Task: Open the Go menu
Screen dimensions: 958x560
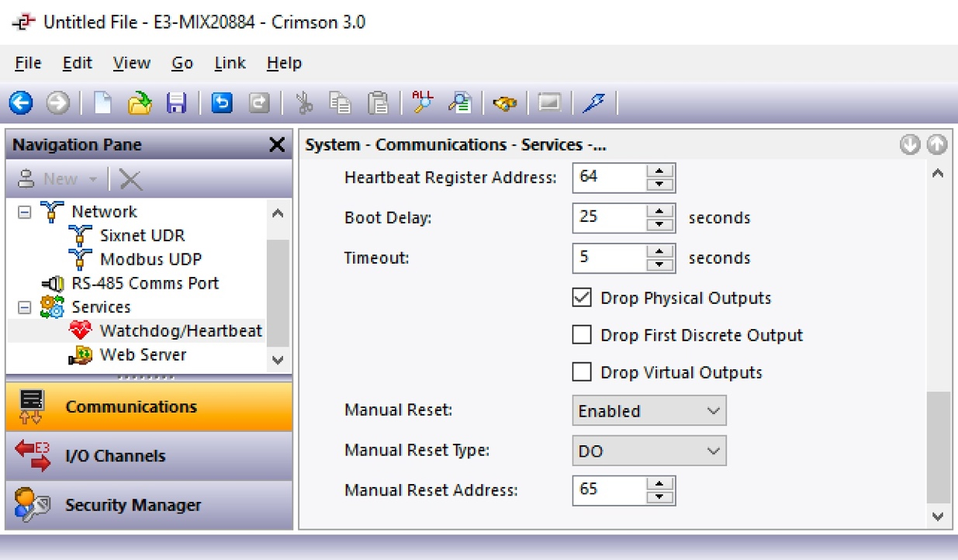Action: click(x=182, y=63)
